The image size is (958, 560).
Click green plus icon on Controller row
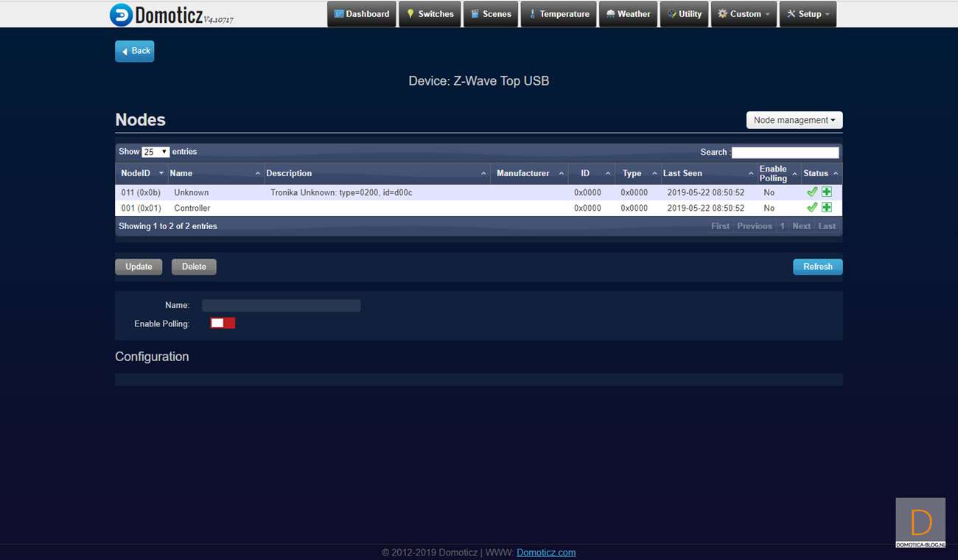click(x=827, y=208)
